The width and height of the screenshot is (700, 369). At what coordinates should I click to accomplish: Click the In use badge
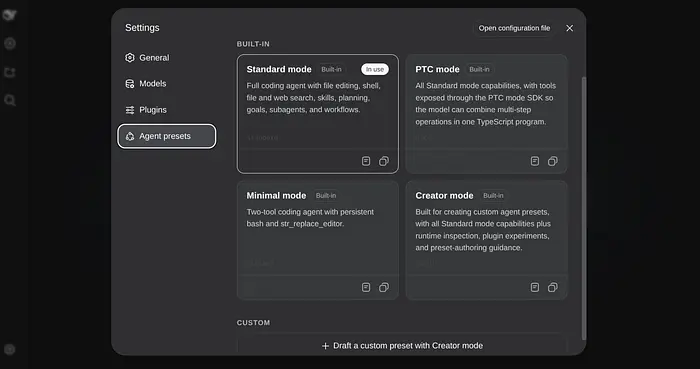(x=375, y=69)
